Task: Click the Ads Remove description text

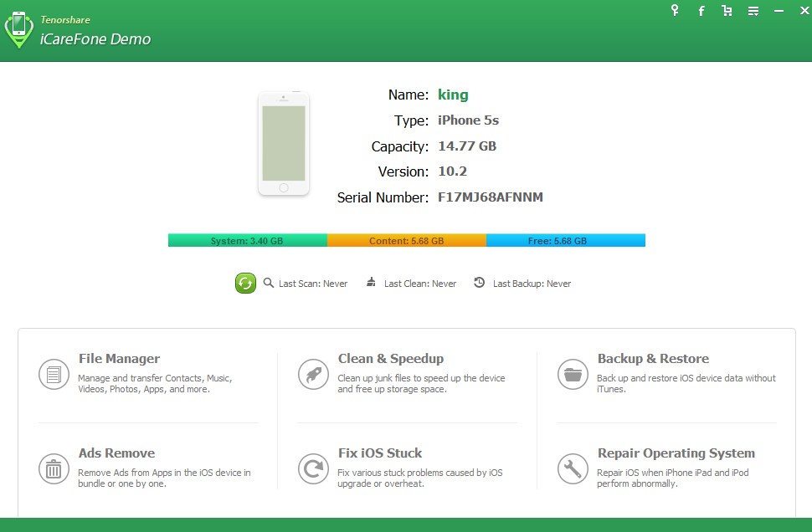Action: [164, 478]
